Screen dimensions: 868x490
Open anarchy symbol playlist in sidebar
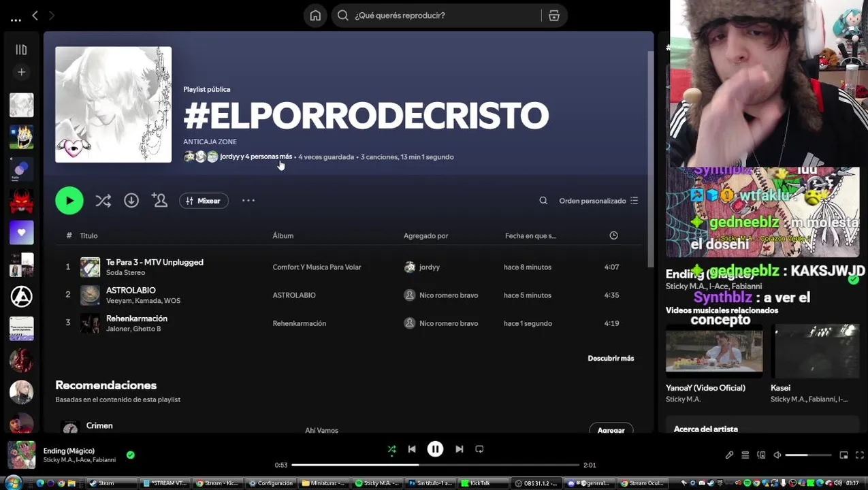tap(21, 297)
